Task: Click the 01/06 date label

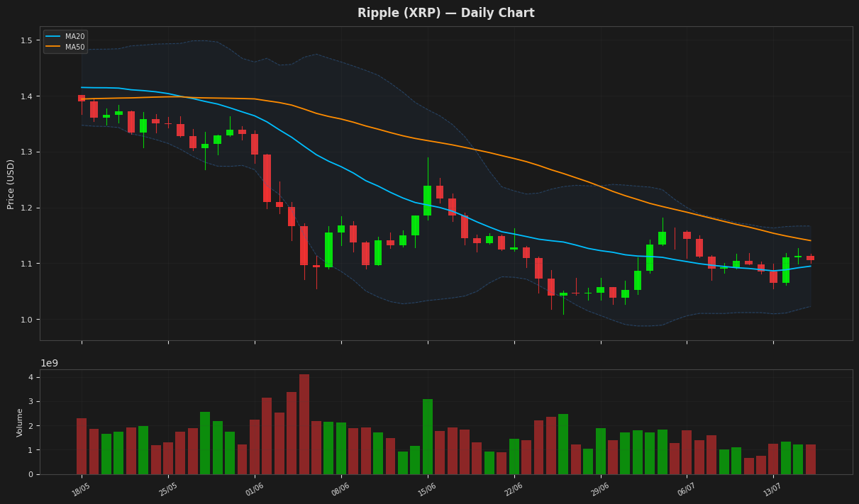Action: click(253, 490)
